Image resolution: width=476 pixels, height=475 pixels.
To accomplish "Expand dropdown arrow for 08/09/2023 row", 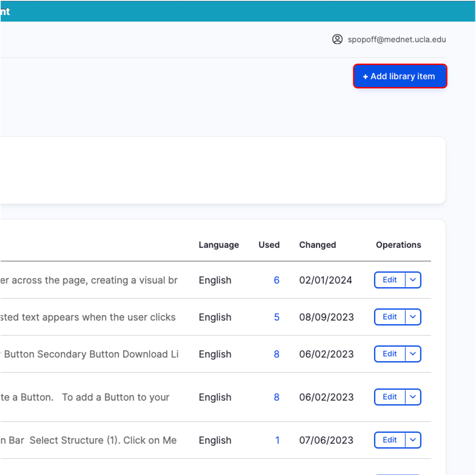I will coord(413,317).
